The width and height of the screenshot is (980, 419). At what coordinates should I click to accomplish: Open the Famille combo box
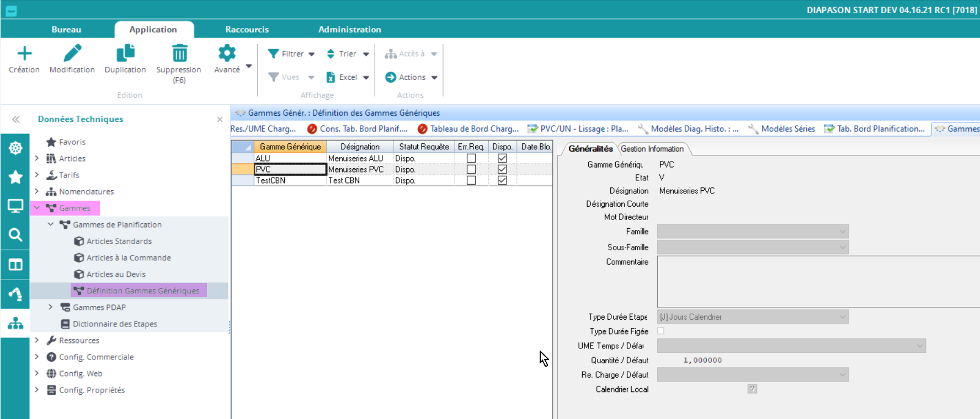tap(752, 232)
